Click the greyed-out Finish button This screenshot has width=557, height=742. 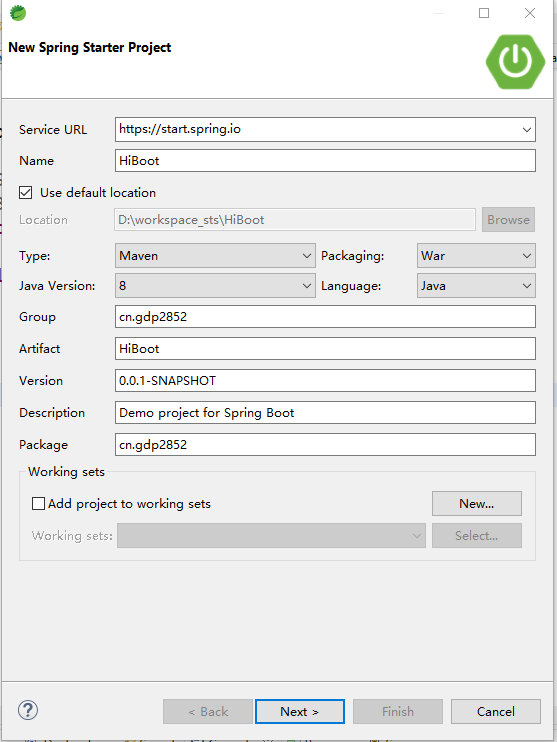tap(398, 712)
